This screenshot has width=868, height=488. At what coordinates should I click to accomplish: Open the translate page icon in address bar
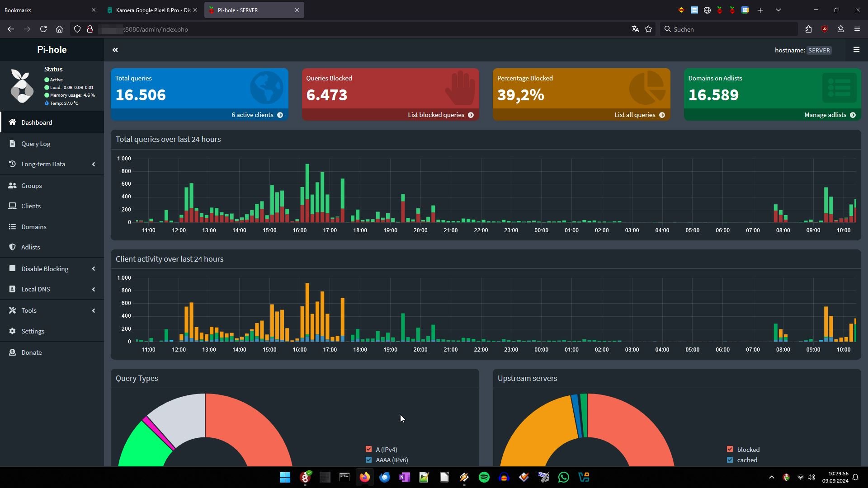pos(635,29)
